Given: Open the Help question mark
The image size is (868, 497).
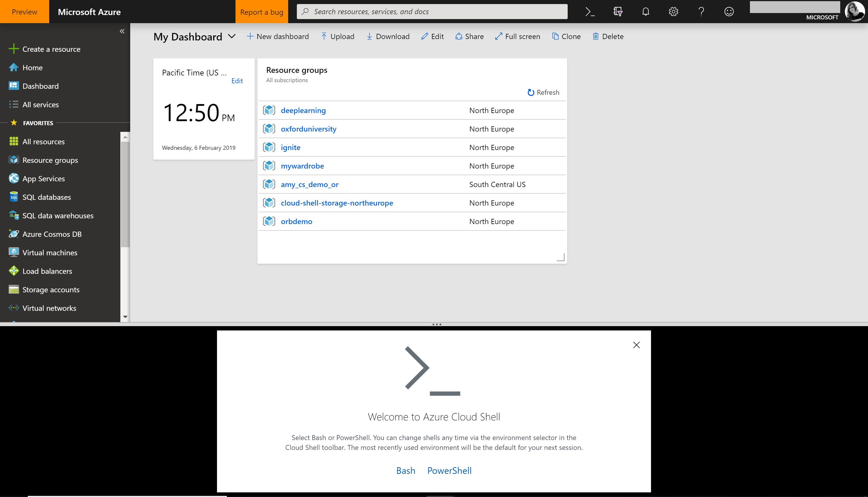Looking at the screenshot, I should pos(701,12).
